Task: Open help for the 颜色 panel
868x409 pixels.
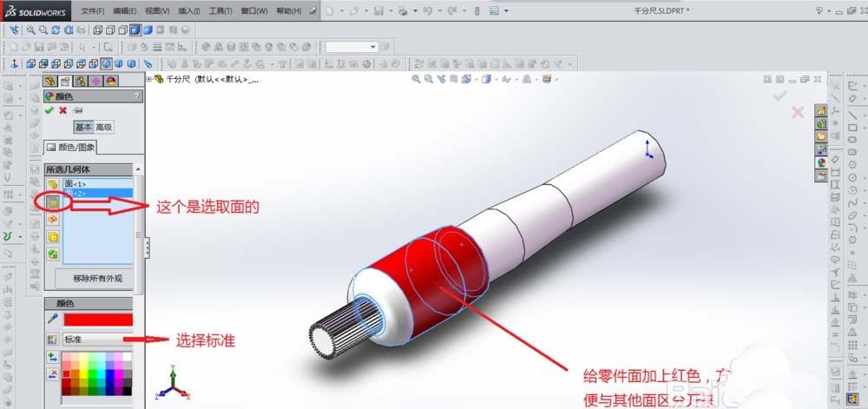Action: point(136,96)
